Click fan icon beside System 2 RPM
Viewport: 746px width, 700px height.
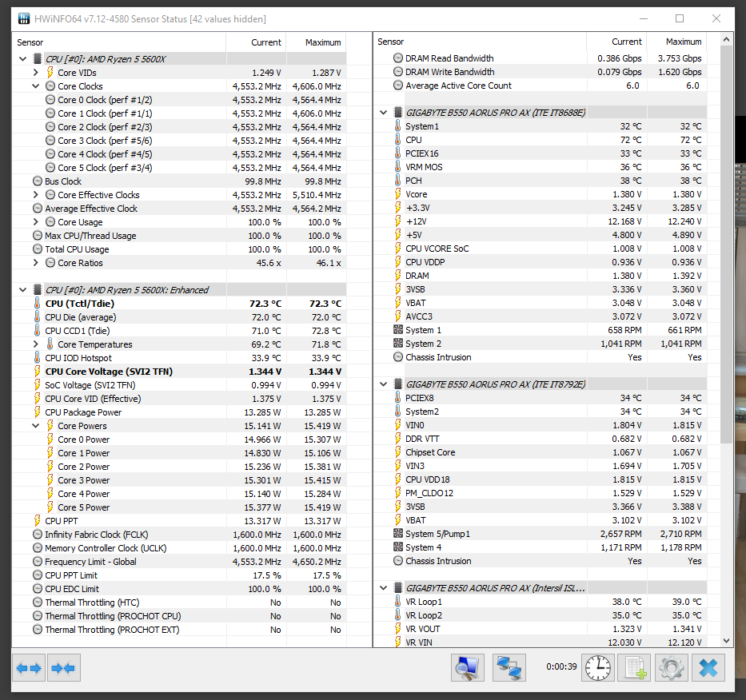point(398,344)
